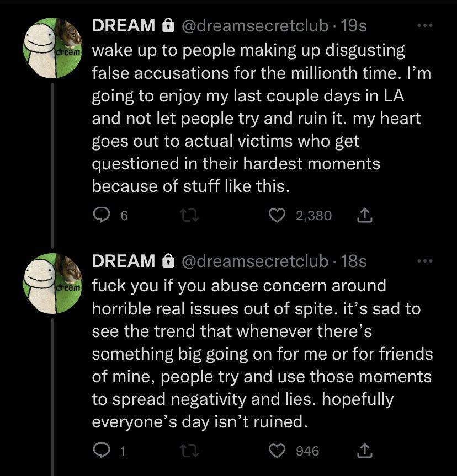
Task: Open more options on the 18s tweet
Action: [x=425, y=261]
